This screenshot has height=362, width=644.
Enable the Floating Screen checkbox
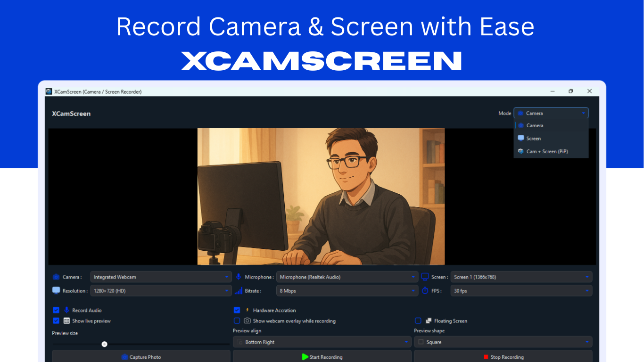(x=418, y=321)
